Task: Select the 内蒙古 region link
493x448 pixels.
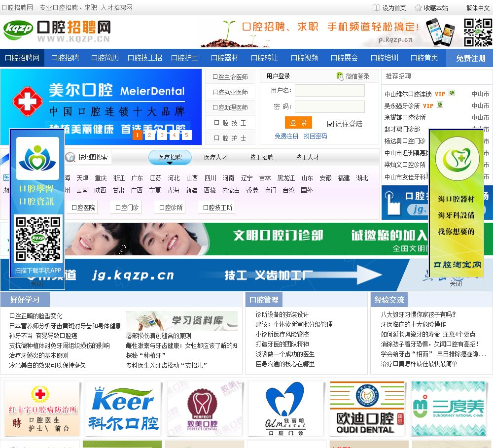Action: 231,190
